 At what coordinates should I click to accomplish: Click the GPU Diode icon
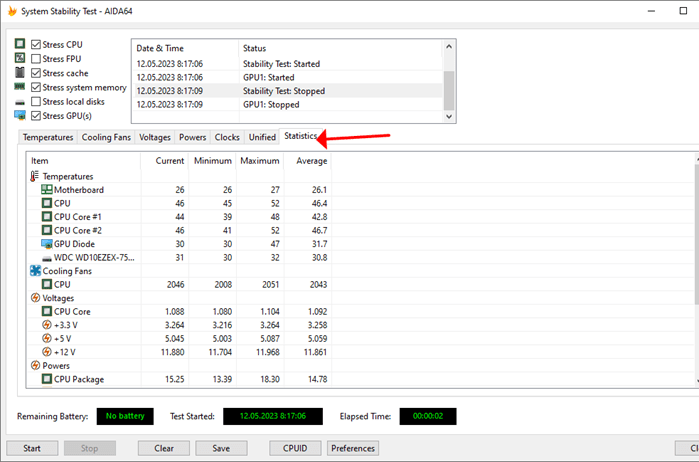tap(47, 244)
